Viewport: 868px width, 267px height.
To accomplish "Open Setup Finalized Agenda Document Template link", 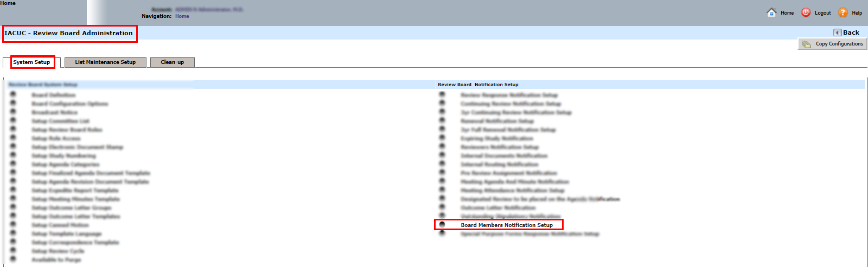I will pos(91,173).
